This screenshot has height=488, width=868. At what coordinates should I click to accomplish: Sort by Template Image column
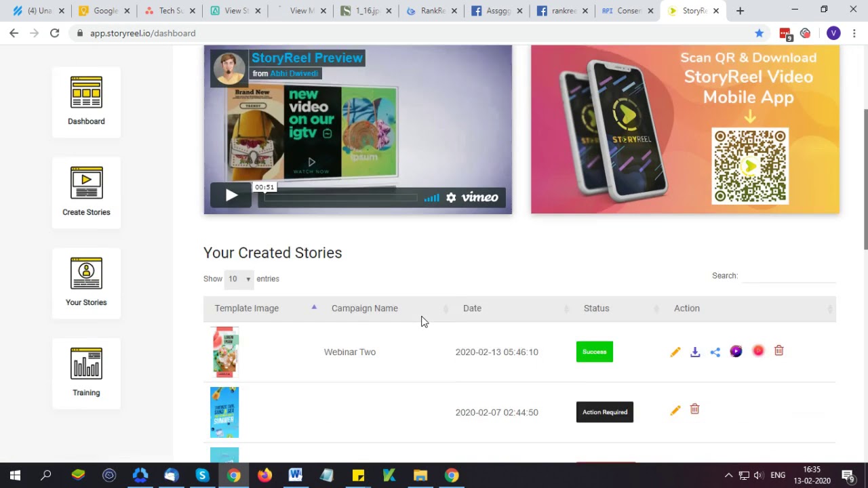(x=261, y=308)
